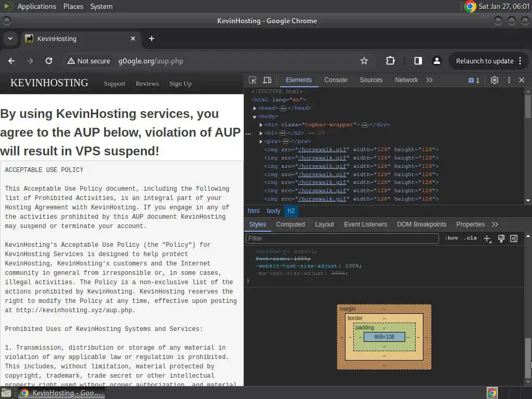Activate the DevTools inspect element picker
The height and width of the screenshot is (399, 532).
tap(252, 80)
